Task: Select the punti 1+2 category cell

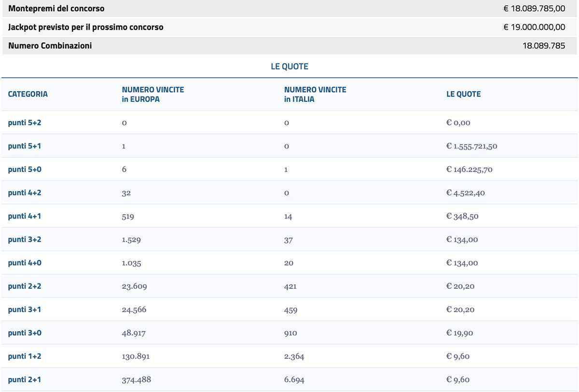Action: (x=25, y=356)
